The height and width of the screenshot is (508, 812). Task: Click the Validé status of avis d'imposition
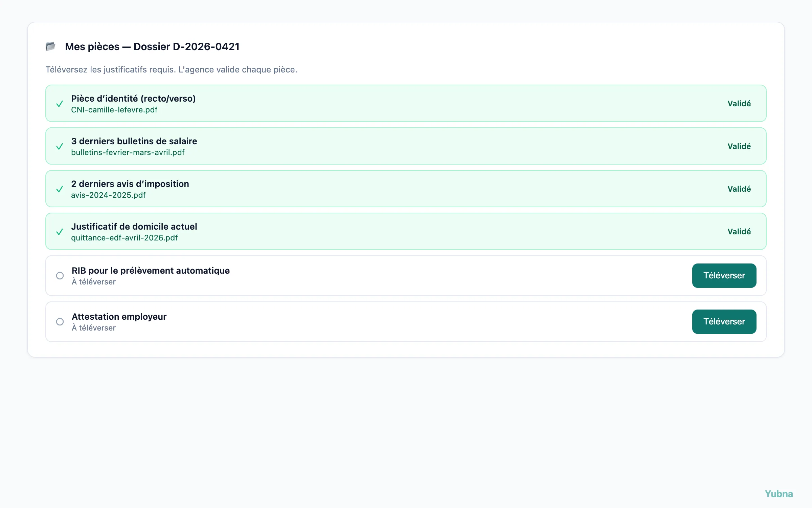(x=739, y=189)
